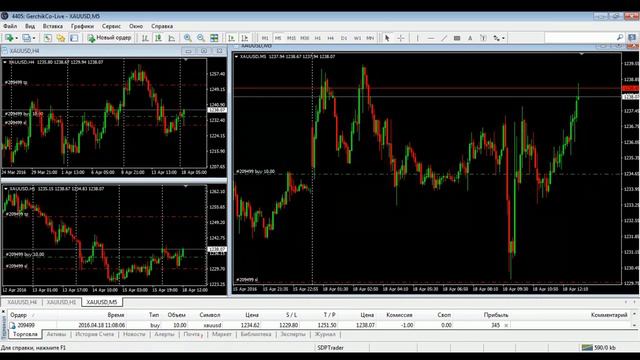
Task: Switch chart to candlestick mode
Action: click(158, 38)
